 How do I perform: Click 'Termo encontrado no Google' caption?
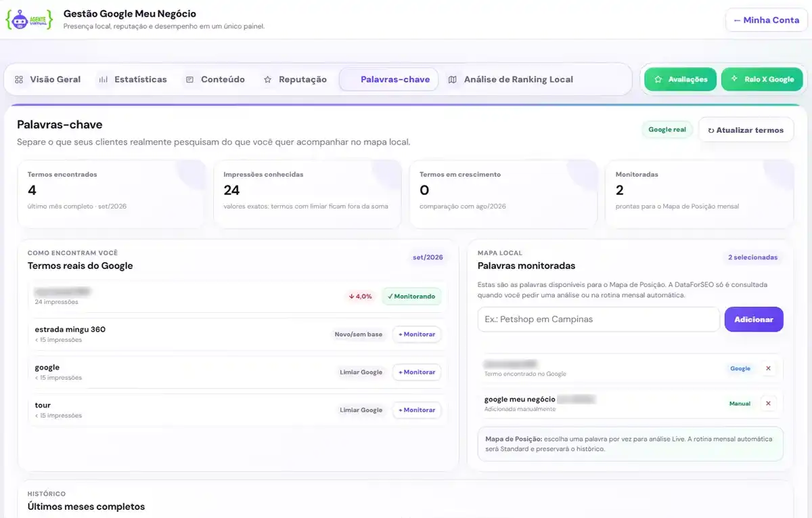coord(525,374)
